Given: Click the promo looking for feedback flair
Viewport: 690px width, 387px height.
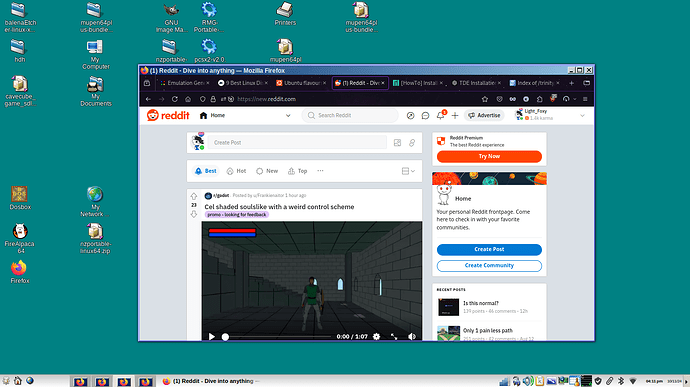Looking at the screenshot, I should pos(237,215).
